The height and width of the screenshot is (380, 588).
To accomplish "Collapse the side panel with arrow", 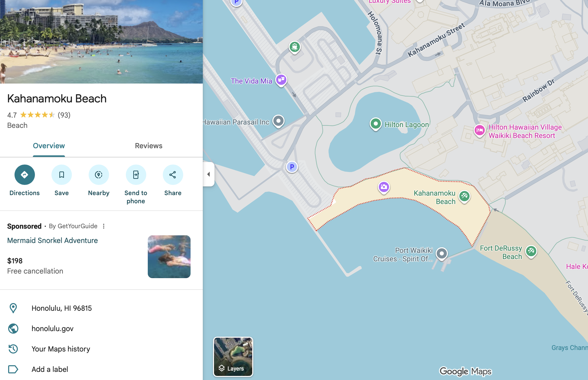I will 209,174.
